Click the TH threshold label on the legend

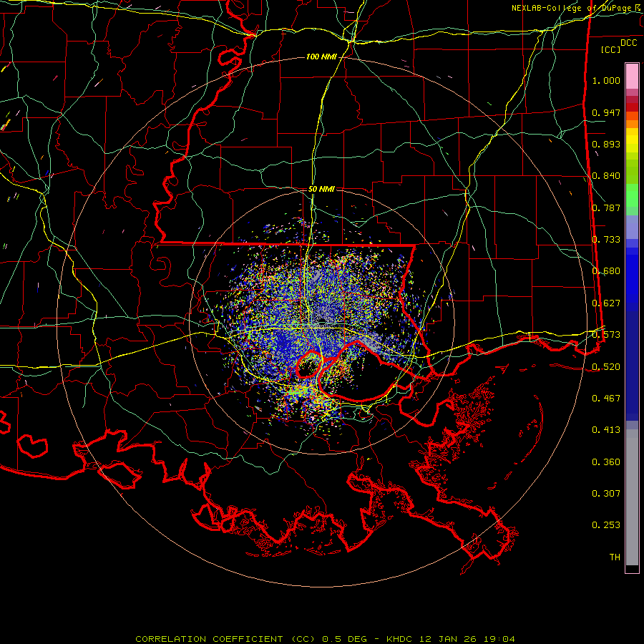615,557
